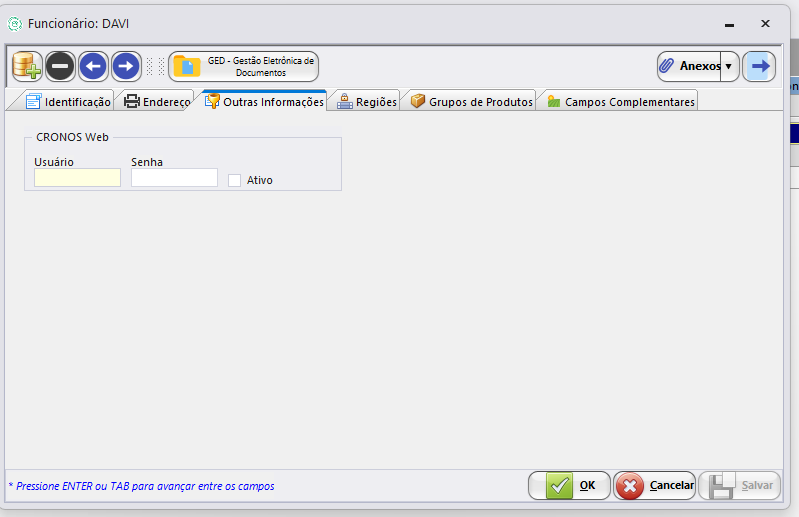This screenshot has width=799, height=517.
Task: Go to next record with right arrow
Action: coord(125,67)
